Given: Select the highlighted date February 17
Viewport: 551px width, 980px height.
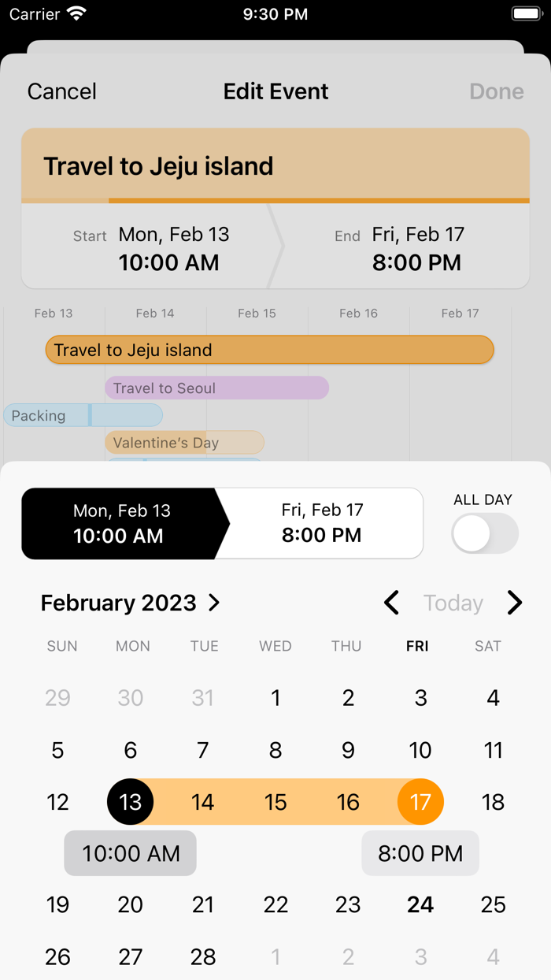Looking at the screenshot, I should coord(420,801).
